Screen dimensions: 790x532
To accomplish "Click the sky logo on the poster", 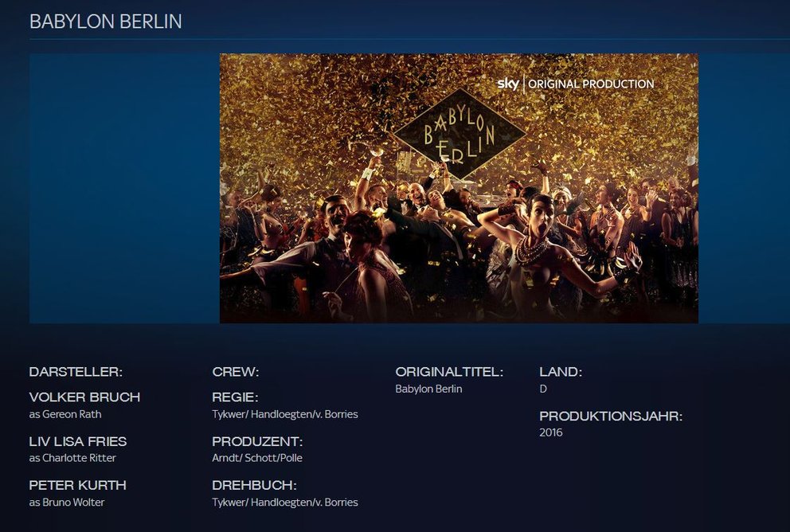I will [508, 84].
